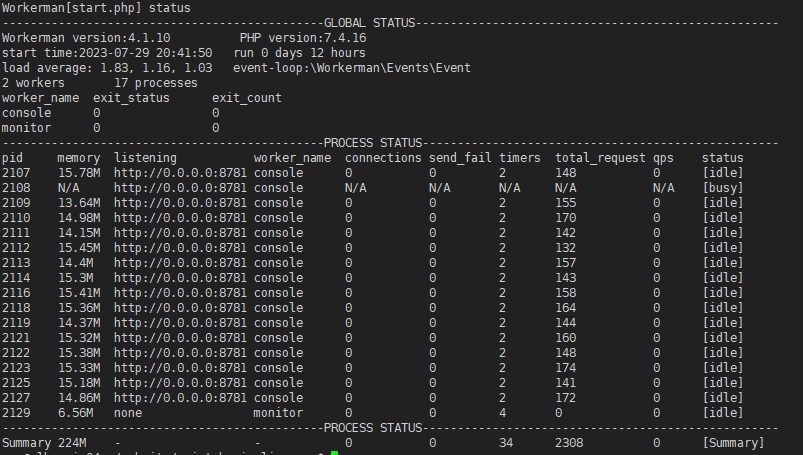
Task: Click pid '2122' in process table
Action: click(x=16, y=353)
